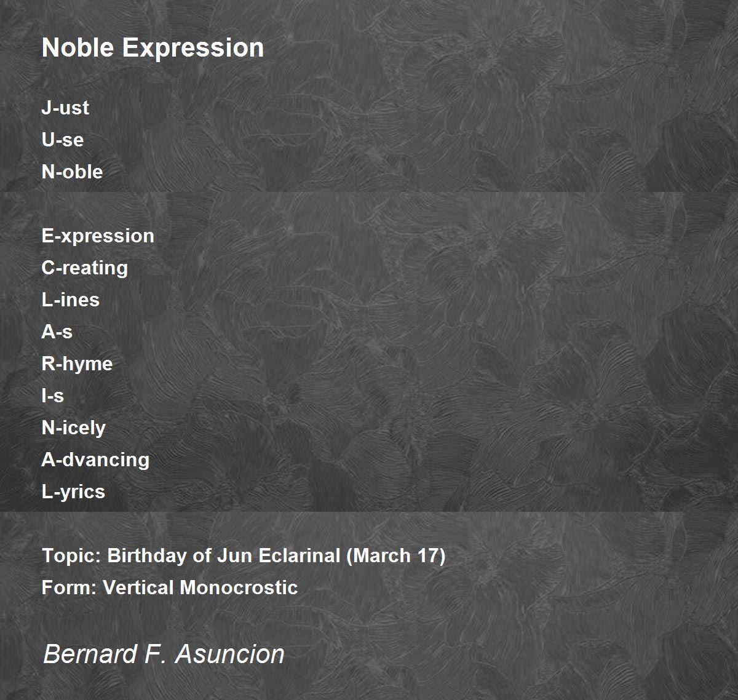This screenshot has height=700, width=738.
Task: Select the line U-se
Action: [63, 140]
